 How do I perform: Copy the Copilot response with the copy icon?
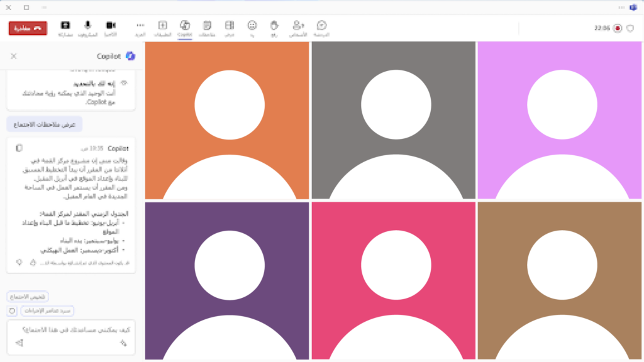[x=19, y=148]
